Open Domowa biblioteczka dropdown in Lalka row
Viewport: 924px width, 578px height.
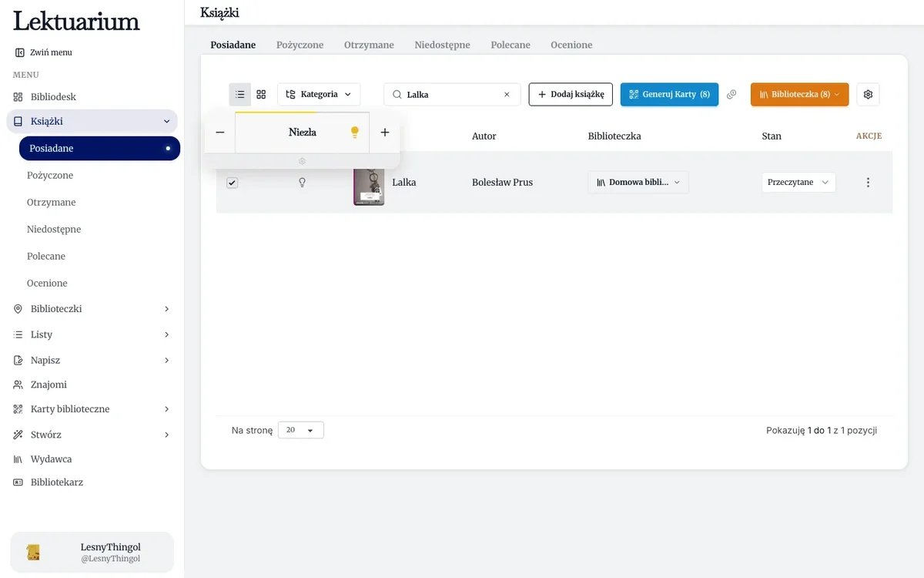coord(638,183)
